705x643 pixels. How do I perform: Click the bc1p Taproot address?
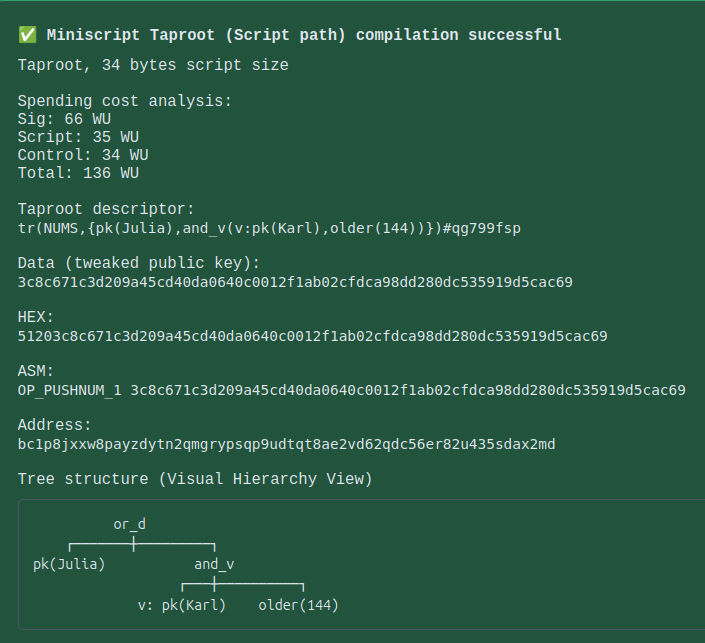click(x=286, y=444)
